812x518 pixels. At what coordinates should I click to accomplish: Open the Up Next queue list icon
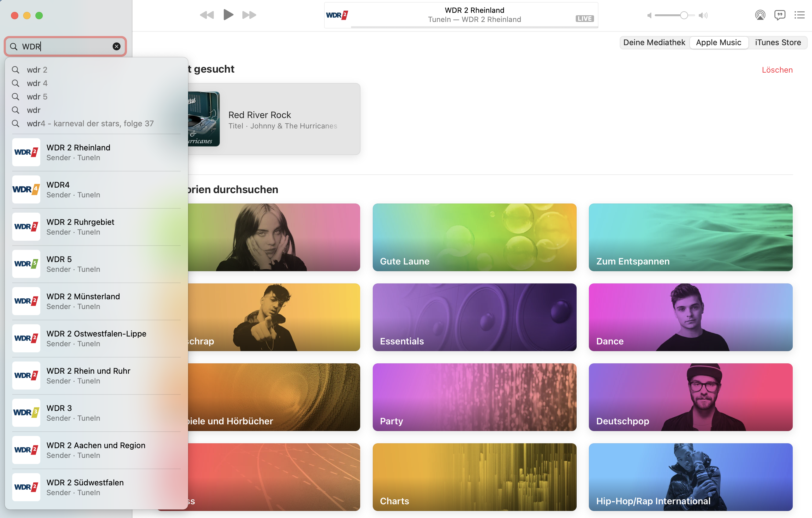click(x=799, y=15)
